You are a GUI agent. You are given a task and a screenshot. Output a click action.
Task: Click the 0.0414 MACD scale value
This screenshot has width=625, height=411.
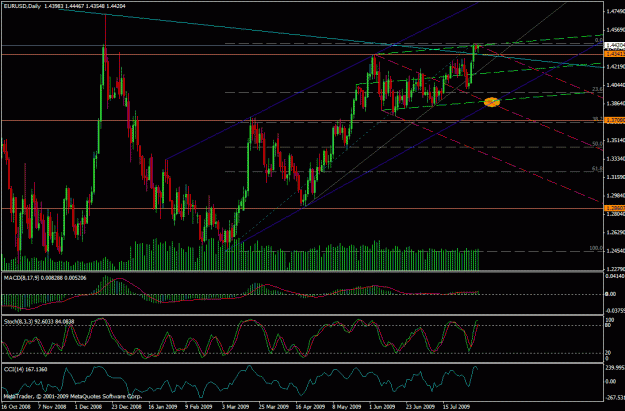point(615,276)
